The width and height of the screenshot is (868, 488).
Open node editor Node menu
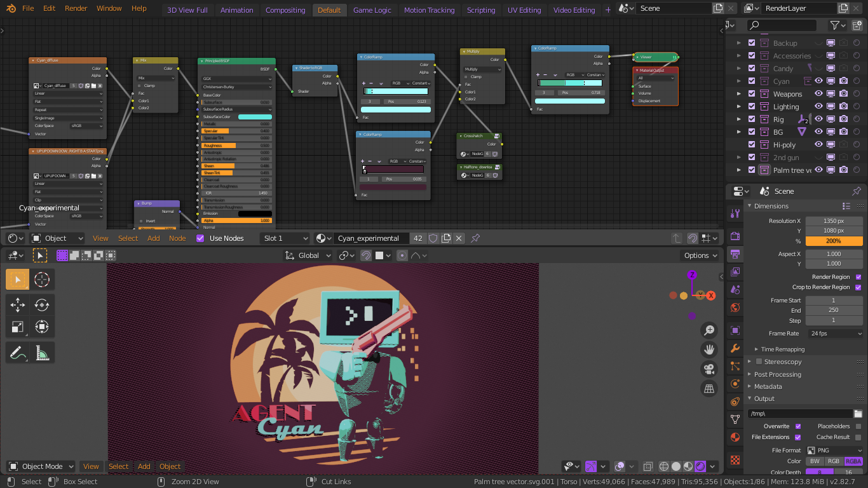(x=177, y=238)
